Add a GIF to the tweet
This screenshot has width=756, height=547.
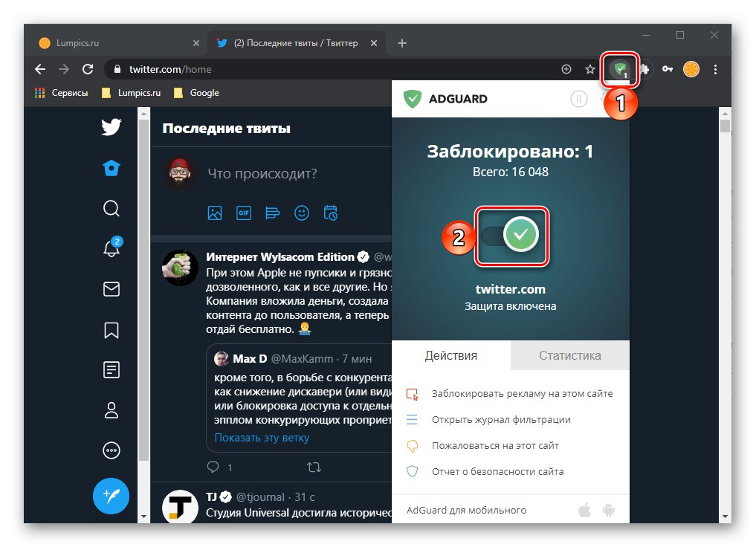tap(244, 213)
